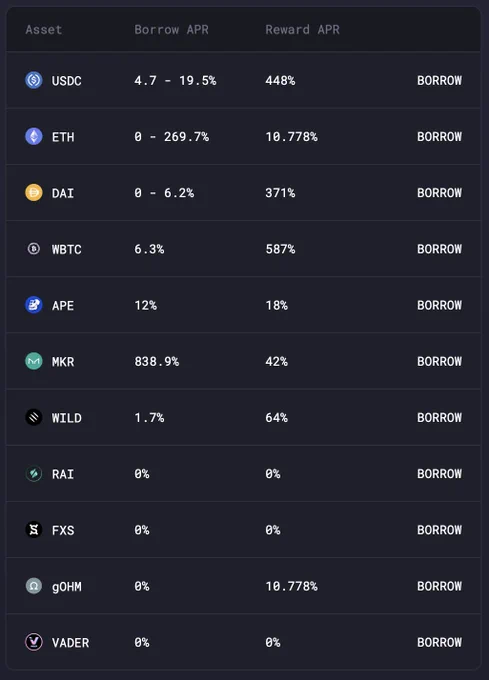
Task: Click the ETH diamond icon
Action: click(34, 136)
